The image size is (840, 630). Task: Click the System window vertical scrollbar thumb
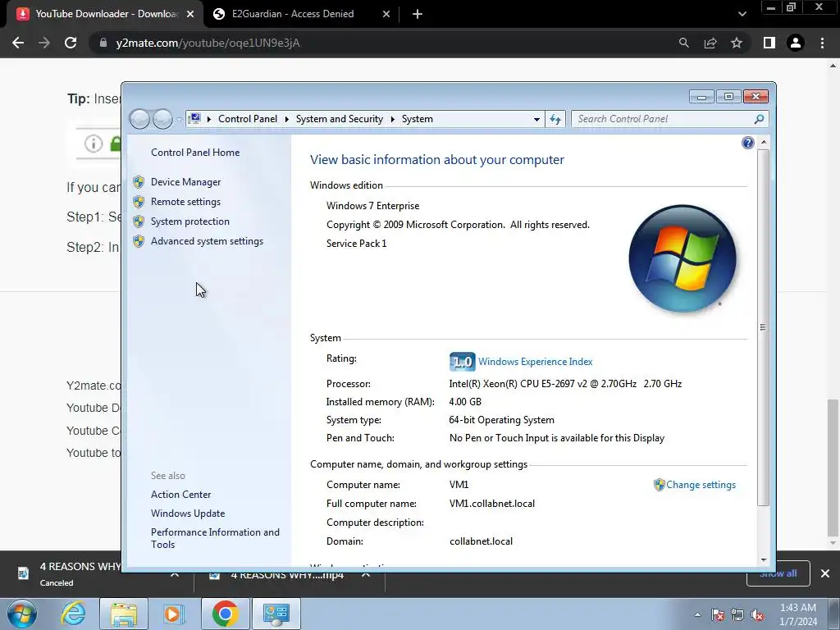(764, 327)
